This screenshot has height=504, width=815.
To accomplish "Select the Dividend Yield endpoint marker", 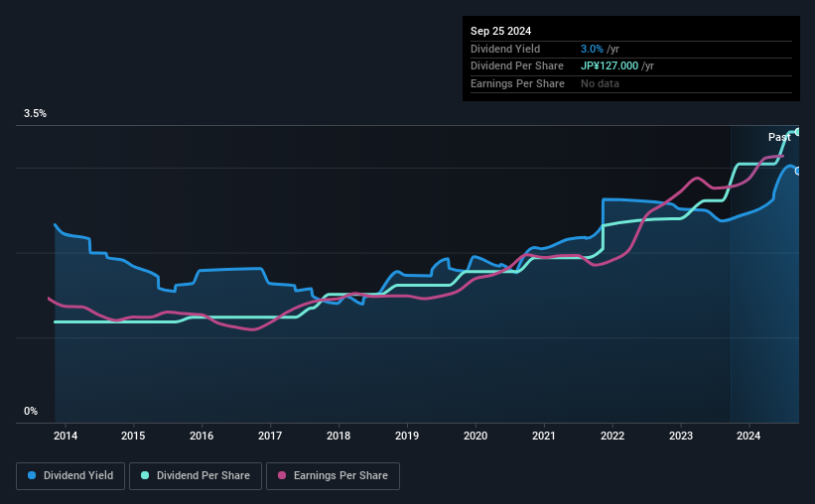I will (798, 171).
